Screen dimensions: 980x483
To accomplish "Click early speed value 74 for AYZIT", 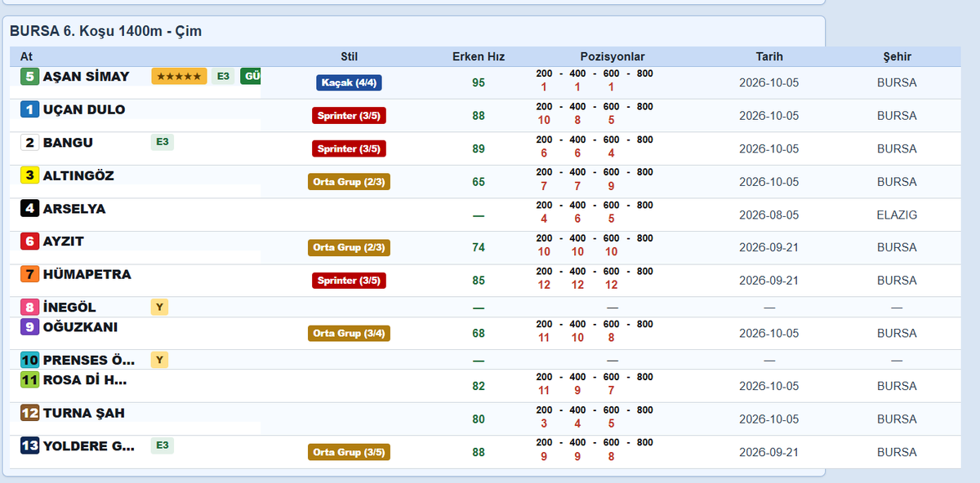I will 479,247.
